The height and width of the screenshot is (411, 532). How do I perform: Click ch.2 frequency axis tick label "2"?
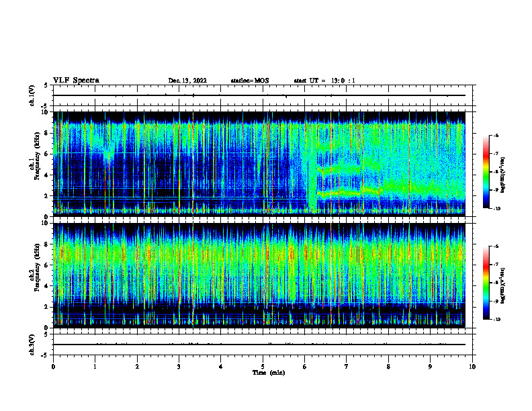(x=46, y=307)
